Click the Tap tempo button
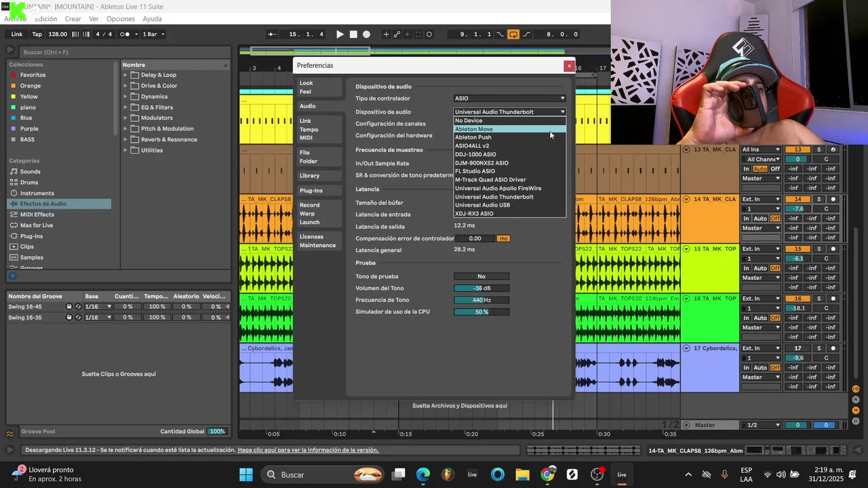Image resolution: width=868 pixels, height=488 pixels. click(37, 34)
